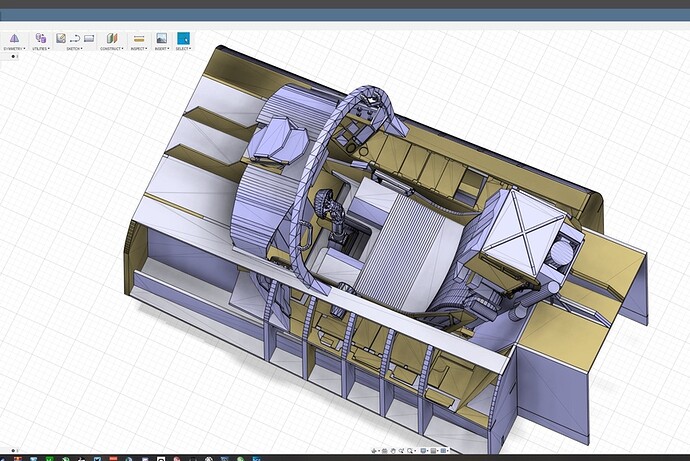Click the Orbit tool in navigation bar
This screenshot has height=461, width=690.
pos(374,451)
